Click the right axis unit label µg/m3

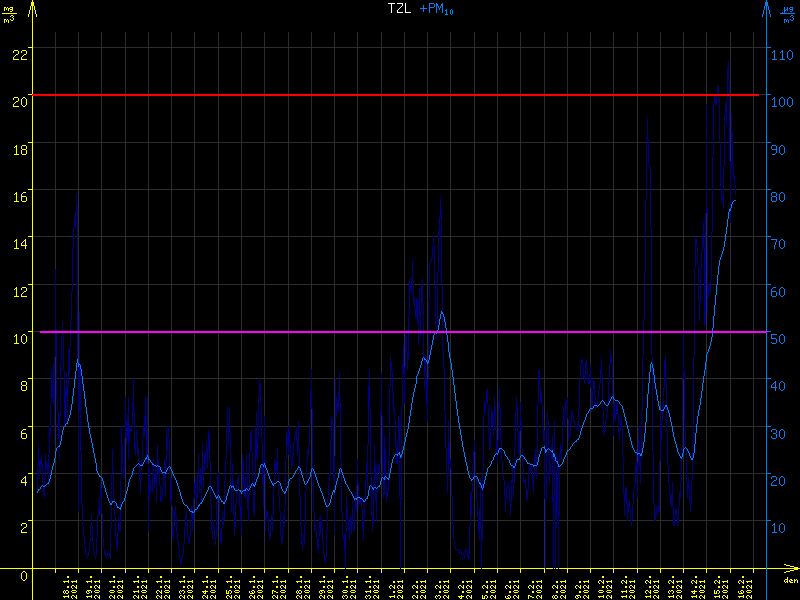click(788, 12)
